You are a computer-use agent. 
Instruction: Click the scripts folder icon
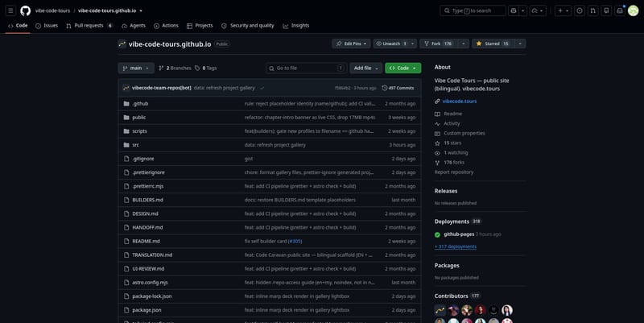126,131
